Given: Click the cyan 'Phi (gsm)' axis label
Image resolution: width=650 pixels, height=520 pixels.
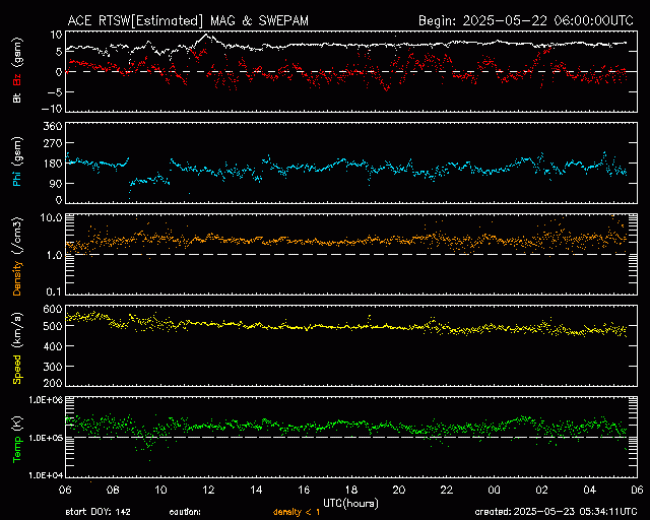Looking at the screenshot, I should (x=17, y=163).
